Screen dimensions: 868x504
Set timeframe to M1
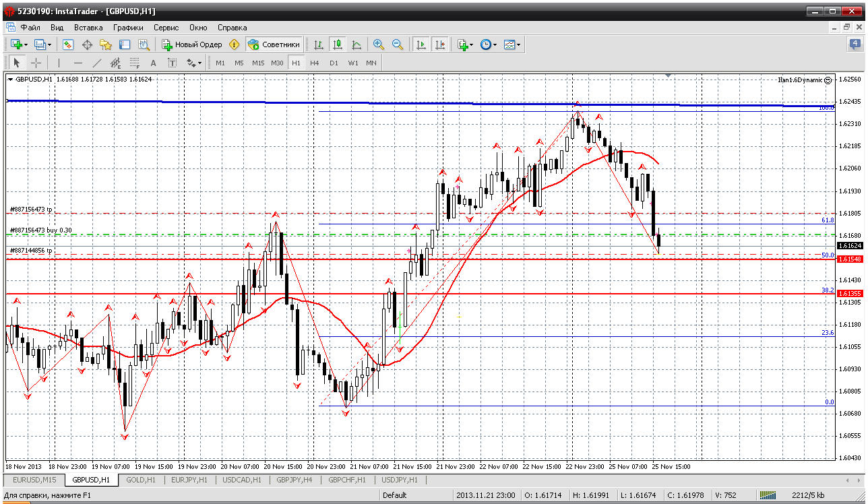220,63
